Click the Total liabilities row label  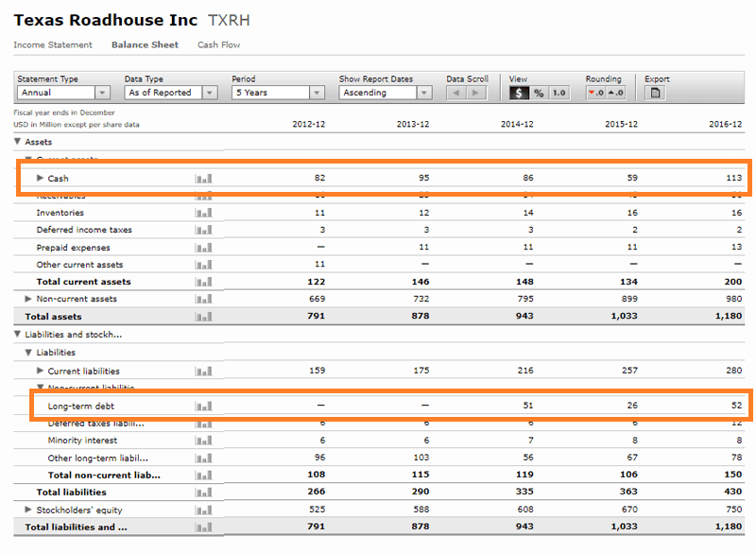point(72,493)
